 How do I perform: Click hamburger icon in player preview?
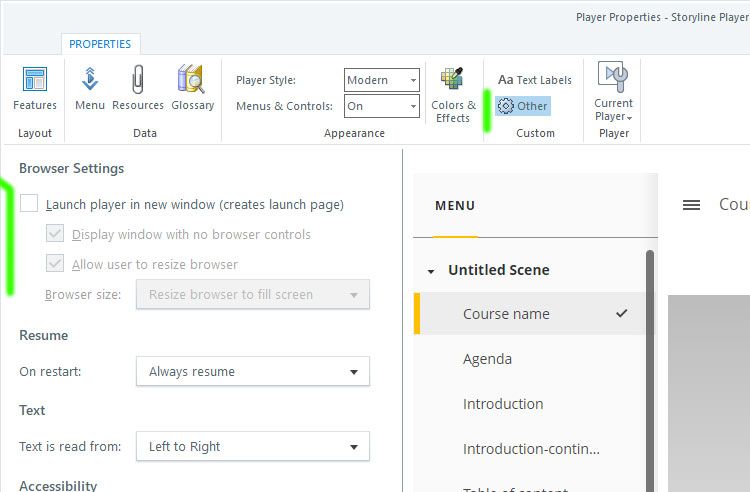tap(691, 205)
